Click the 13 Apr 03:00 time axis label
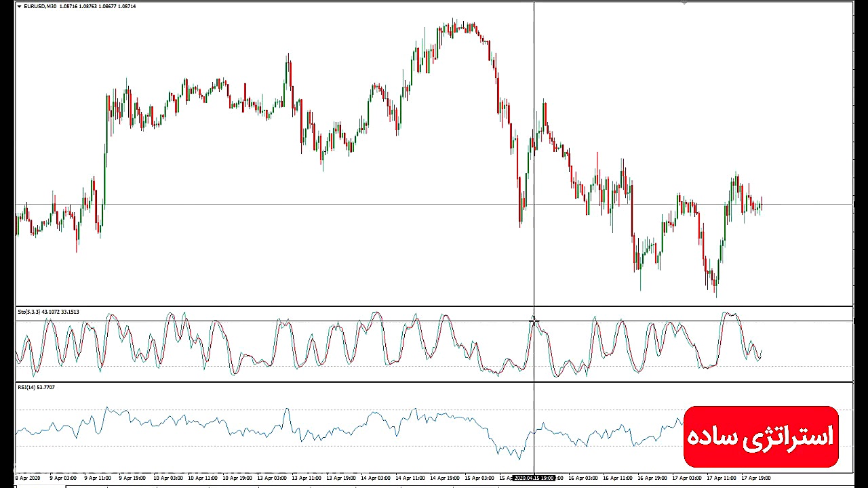This screenshot has height=488, width=868. (271, 478)
